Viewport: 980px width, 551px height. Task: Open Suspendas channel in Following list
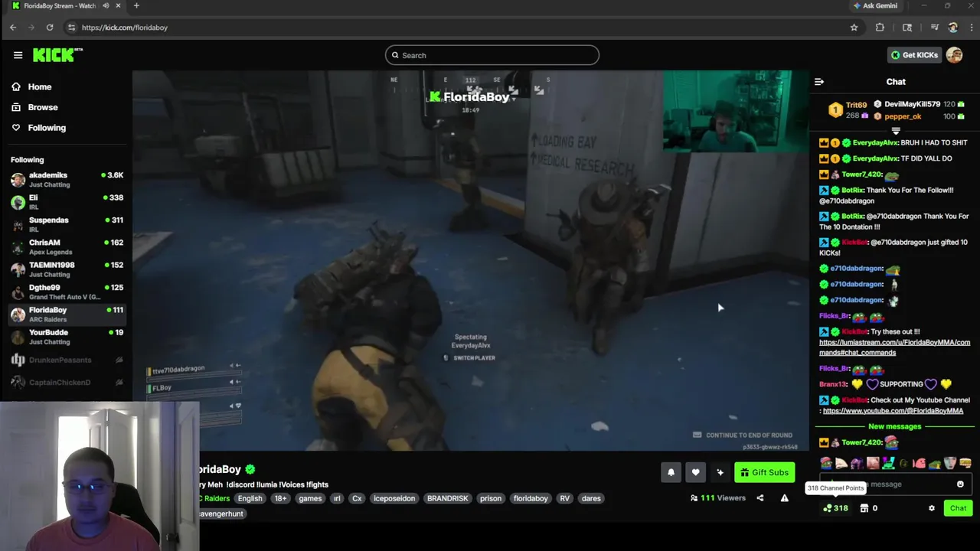[67, 224]
